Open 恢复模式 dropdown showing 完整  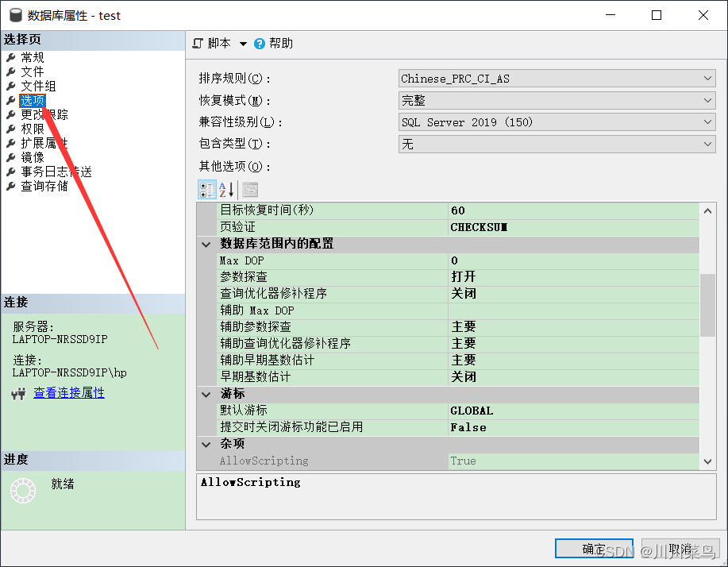pyautogui.click(x=557, y=100)
